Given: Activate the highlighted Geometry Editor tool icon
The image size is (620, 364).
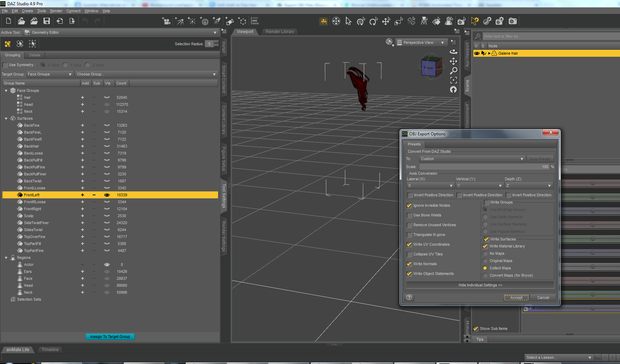Looking at the screenshot, I should [474, 21].
